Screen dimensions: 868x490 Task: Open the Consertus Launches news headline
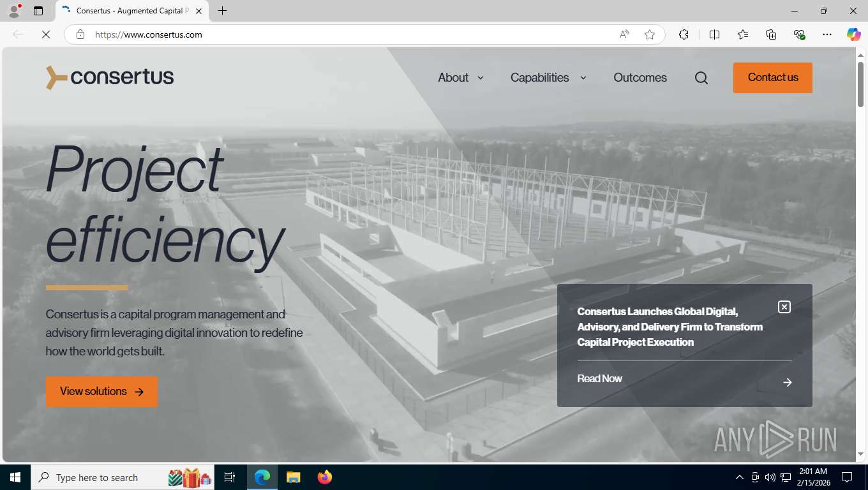[x=670, y=327]
